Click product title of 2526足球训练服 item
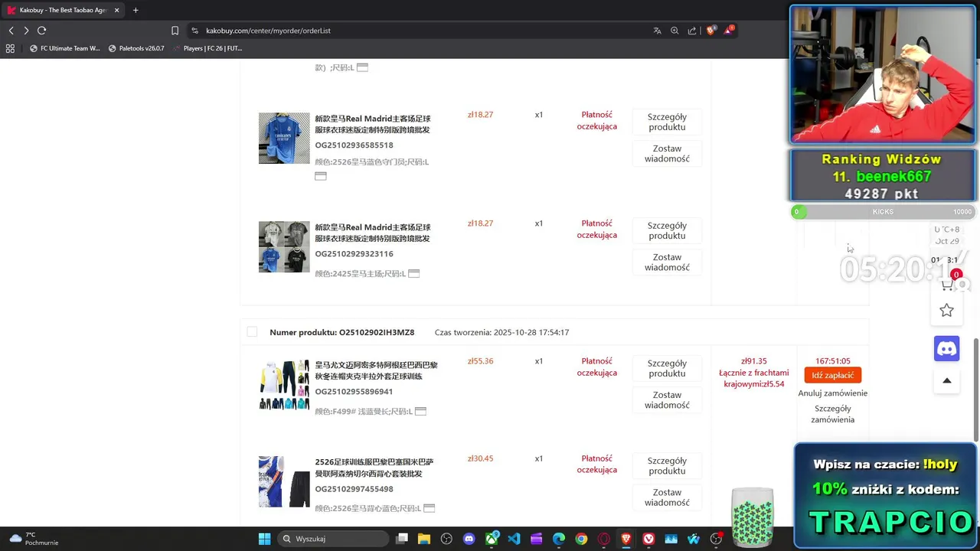The image size is (980, 551). point(374,468)
